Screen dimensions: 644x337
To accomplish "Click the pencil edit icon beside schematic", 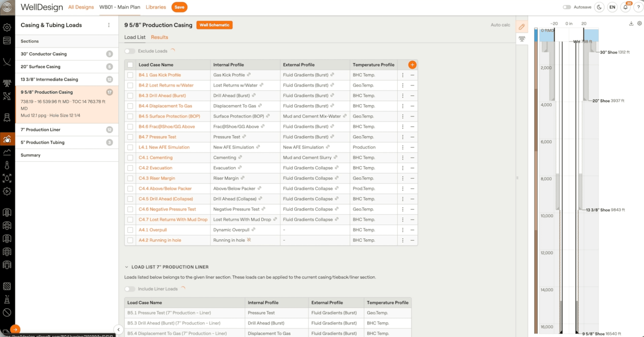I will [522, 27].
